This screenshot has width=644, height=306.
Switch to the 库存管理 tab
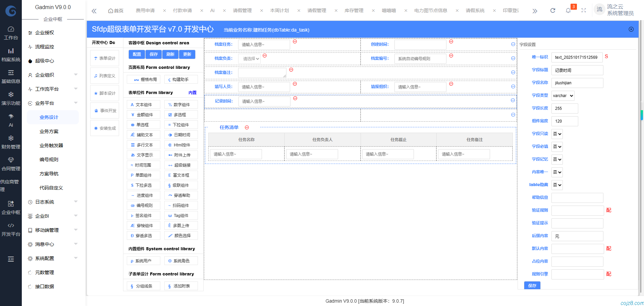[354, 10]
